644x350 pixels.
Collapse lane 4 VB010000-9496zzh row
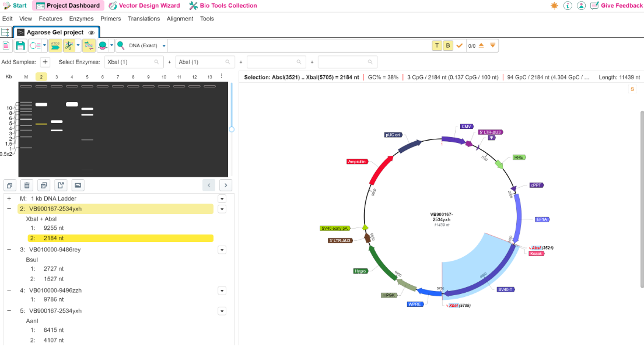point(9,290)
